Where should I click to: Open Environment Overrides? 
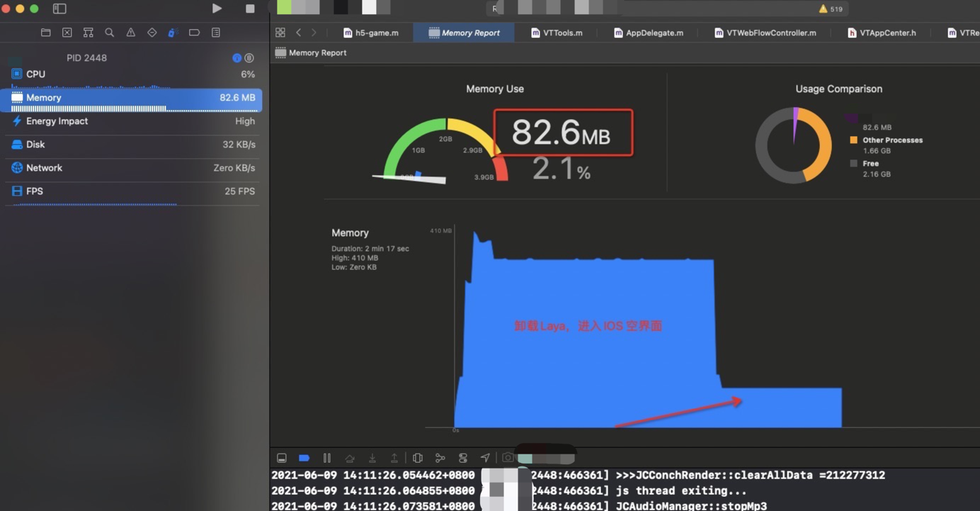pos(463,458)
